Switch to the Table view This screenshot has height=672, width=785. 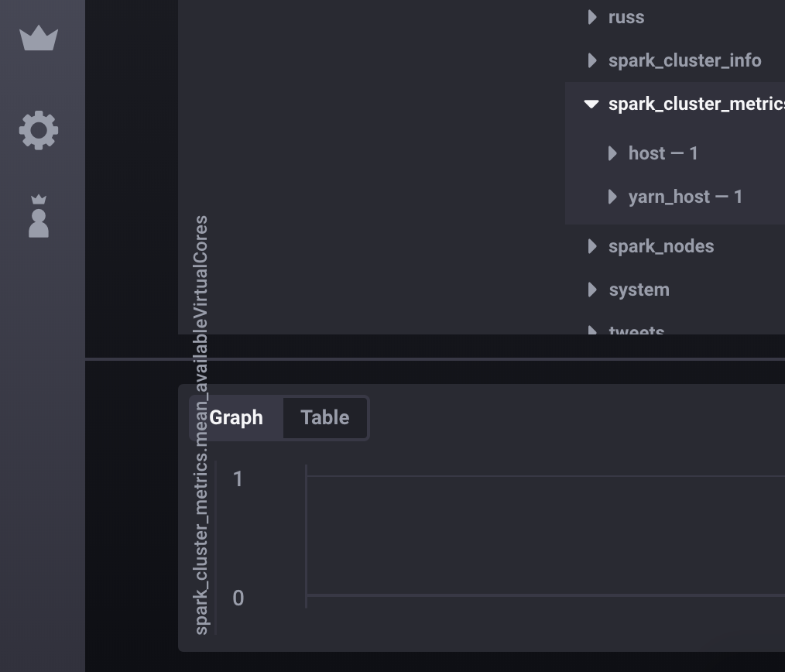(x=324, y=417)
